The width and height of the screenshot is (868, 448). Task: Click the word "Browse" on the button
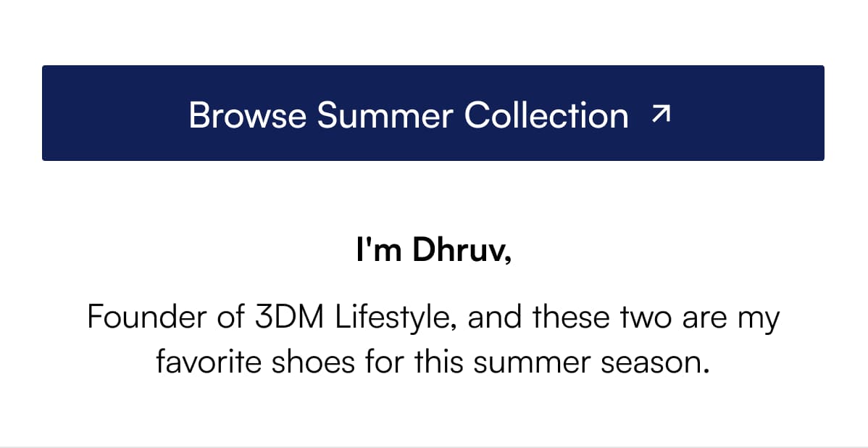(x=247, y=115)
